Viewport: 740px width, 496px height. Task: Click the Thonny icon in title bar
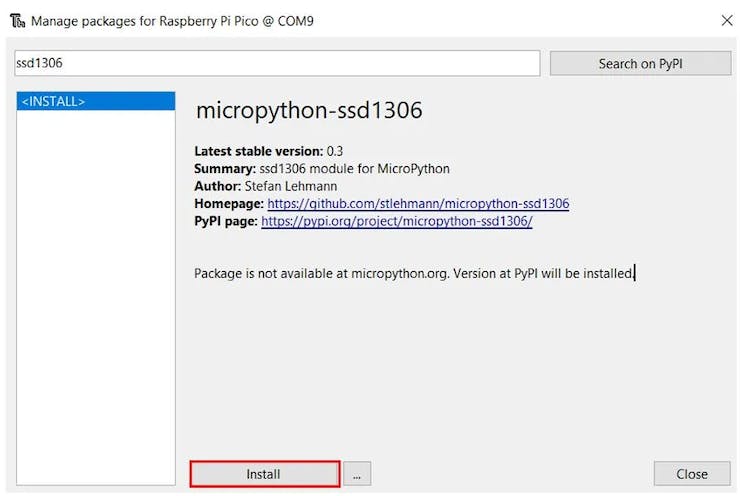coord(17,21)
